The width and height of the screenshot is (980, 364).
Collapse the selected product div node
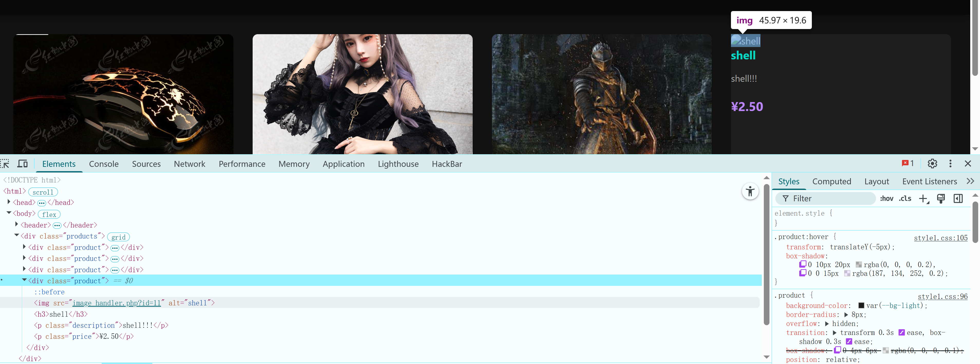tap(24, 280)
